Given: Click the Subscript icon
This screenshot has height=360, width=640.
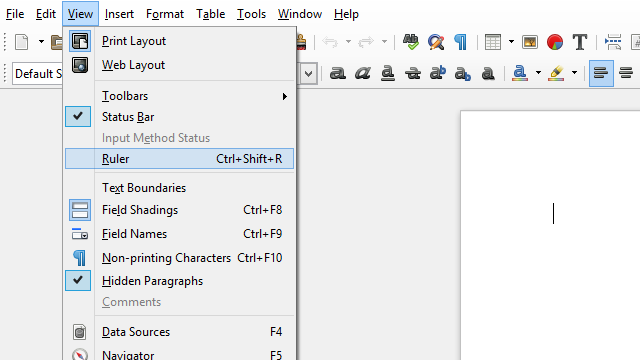Looking at the screenshot, I should click(x=462, y=74).
